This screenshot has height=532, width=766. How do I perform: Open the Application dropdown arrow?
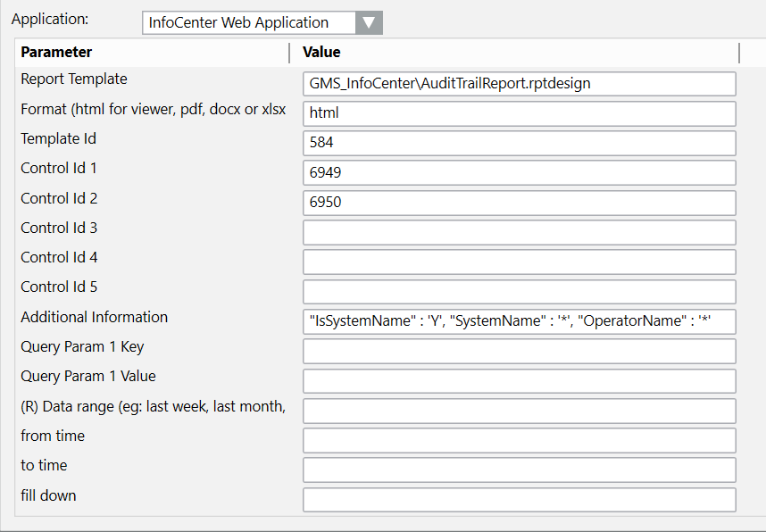pos(368,22)
